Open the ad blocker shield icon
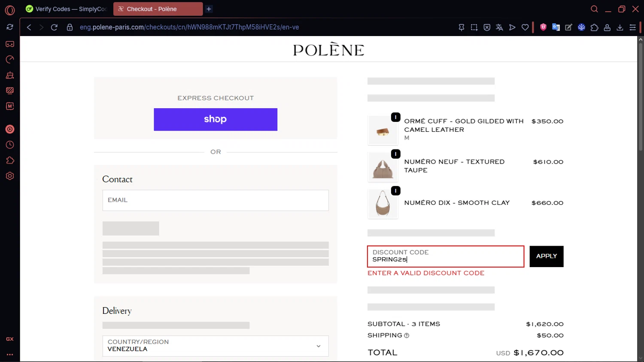 [487, 27]
